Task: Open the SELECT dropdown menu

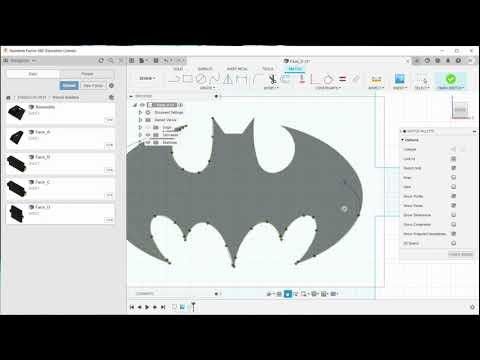Action: [x=422, y=88]
